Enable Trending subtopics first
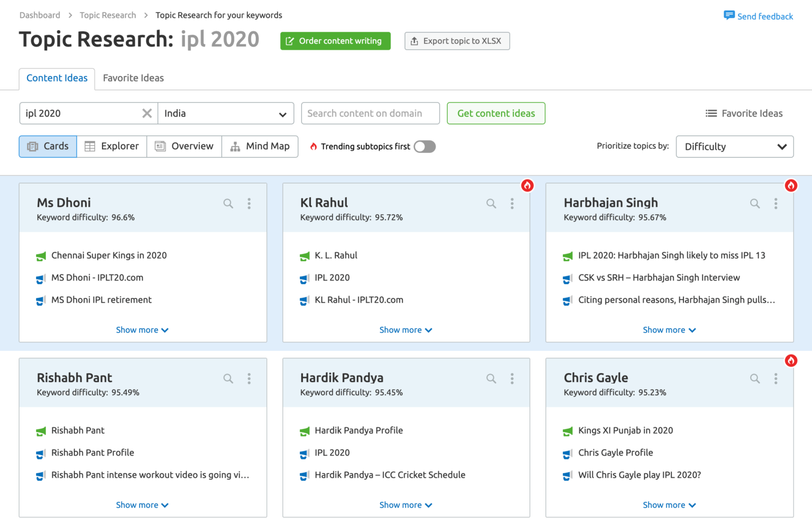812x528 pixels. [424, 147]
